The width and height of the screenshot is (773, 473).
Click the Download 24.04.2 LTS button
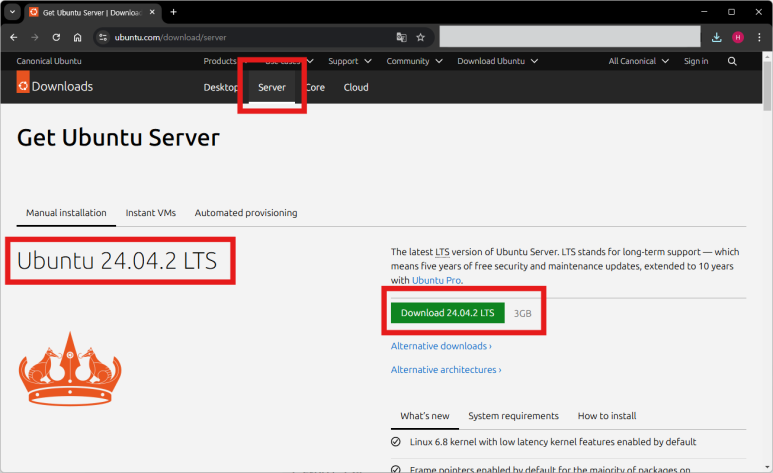[x=448, y=313]
